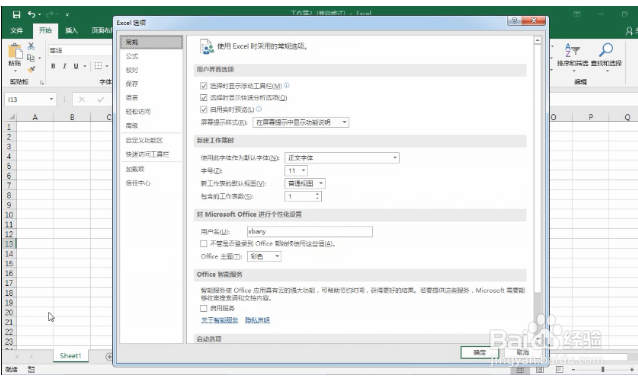This screenshot has width=638, height=382.
Task: Click the Undo arrow icon
Action: pos(31,14)
